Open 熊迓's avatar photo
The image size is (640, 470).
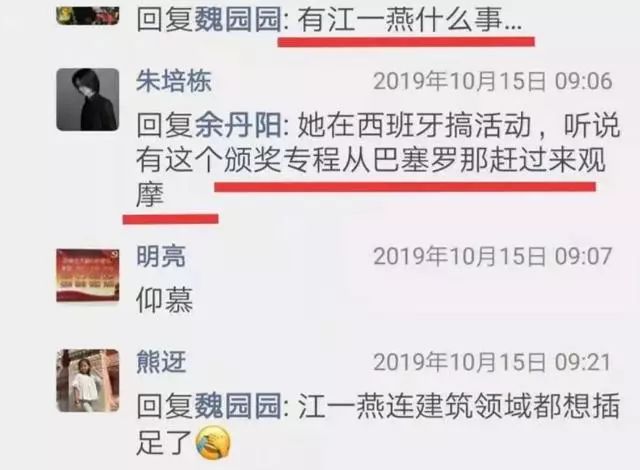[x=88, y=380]
